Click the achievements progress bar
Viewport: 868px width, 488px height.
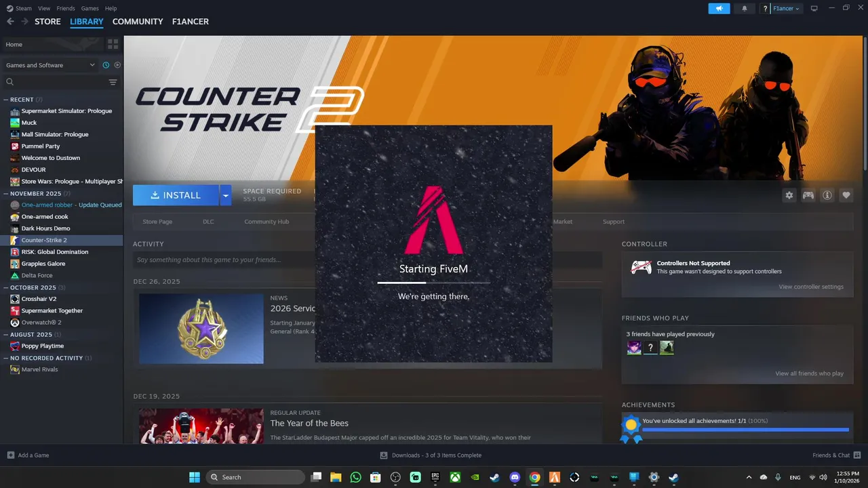[745, 429]
